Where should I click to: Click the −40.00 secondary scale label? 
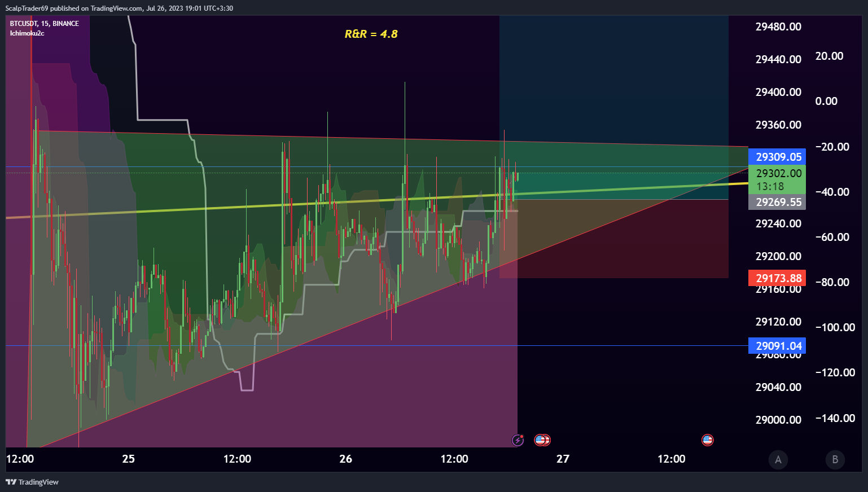832,192
